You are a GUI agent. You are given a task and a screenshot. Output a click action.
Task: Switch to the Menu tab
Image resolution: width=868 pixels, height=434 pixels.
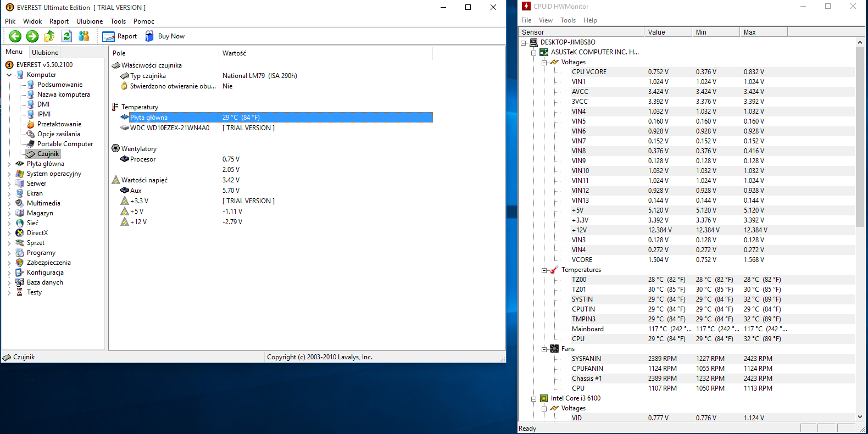tap(14, 52)
